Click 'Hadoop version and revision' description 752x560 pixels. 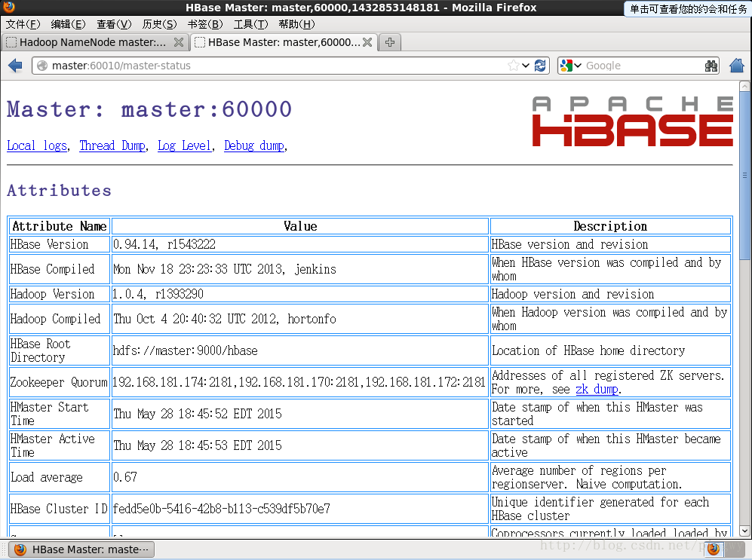(572, 294)
